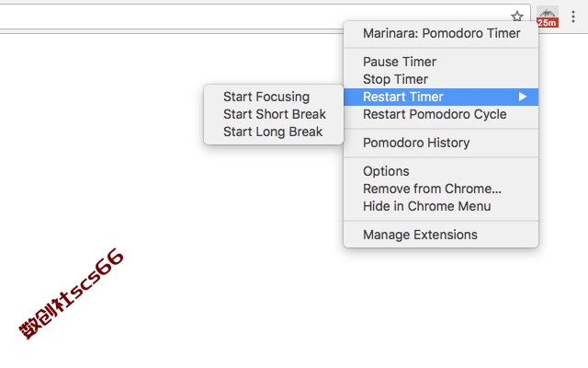
Task: Choose Start Short Break
Action: (x=274, y=114)
